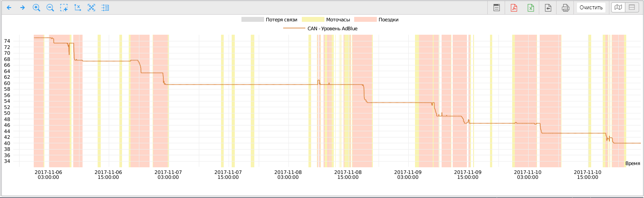Viewport: 644px width, 198px height.
Task: Export the chart to PDF
Action: pyautogui.click(x=514, y=8)
